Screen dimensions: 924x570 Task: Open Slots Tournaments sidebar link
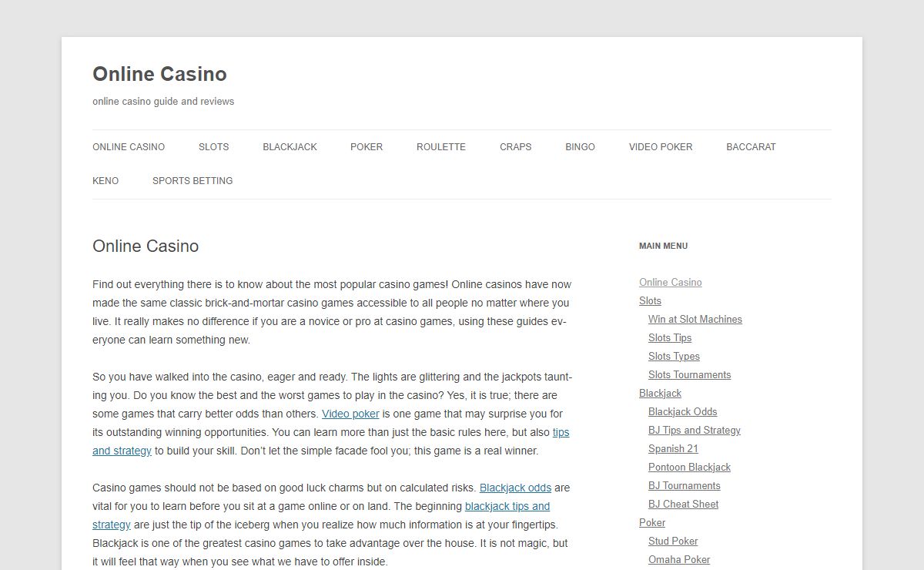click(690, 375)
